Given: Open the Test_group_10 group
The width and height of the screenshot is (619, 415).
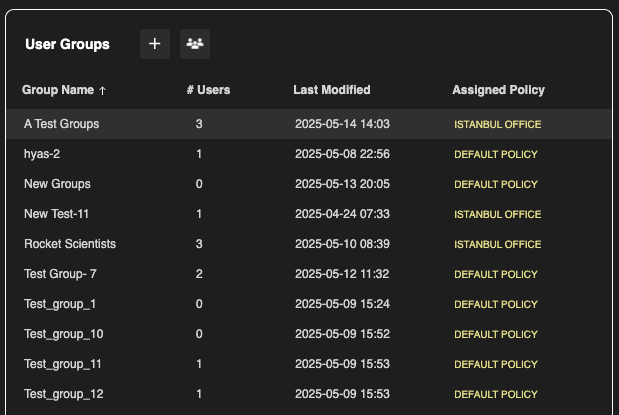Looking at the screenshot, I should point(62,334).
